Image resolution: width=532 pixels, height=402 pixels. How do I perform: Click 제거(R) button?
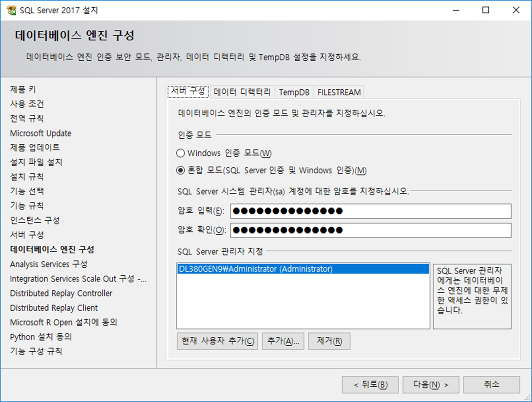(x=329, y=341)
